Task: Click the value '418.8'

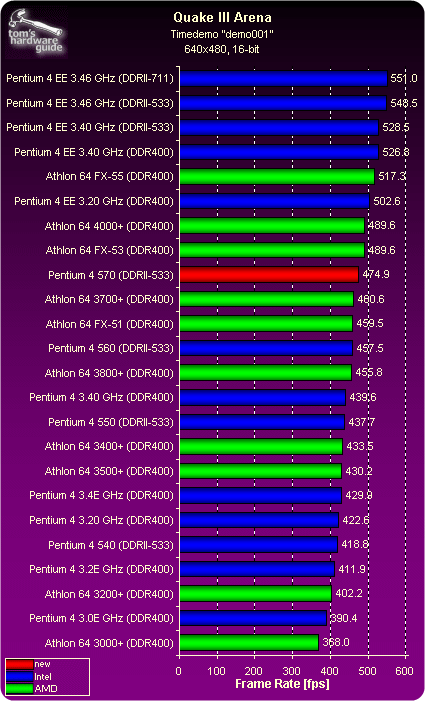Action: click(x=354, y=545)
